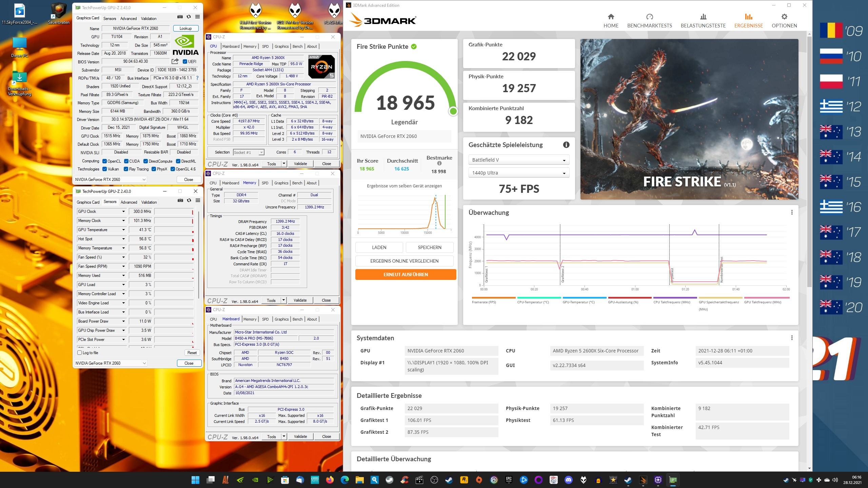Open the Battlefield V game dropdown
The height and width of the screenshot is (488, 868).
pyautogui.click(x=518, y=160)
